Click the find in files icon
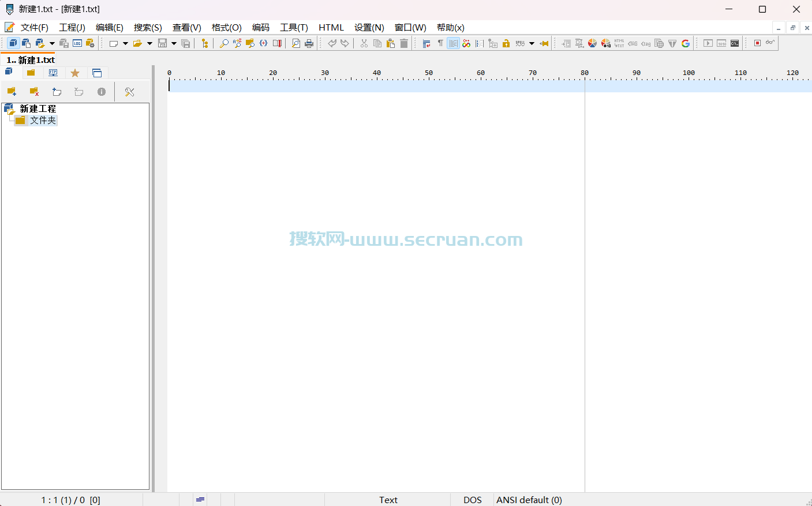812x506 pixels. pyautogui.click(x=250, y=43)
